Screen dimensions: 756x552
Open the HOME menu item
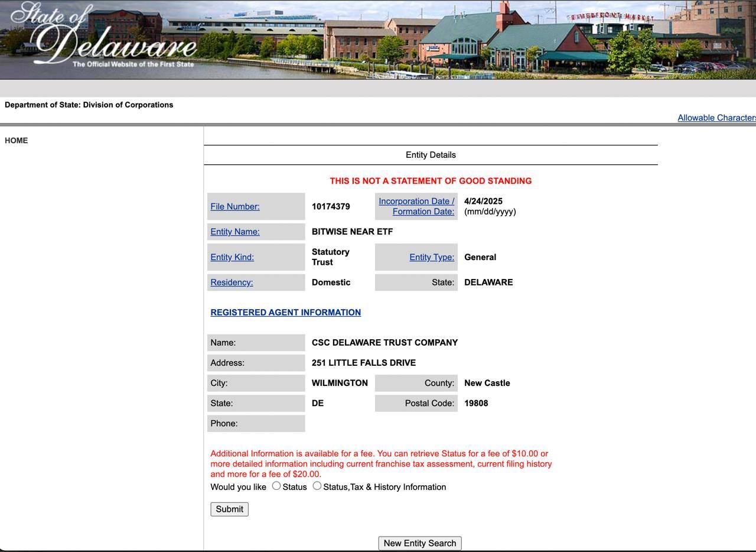(17, 141)
